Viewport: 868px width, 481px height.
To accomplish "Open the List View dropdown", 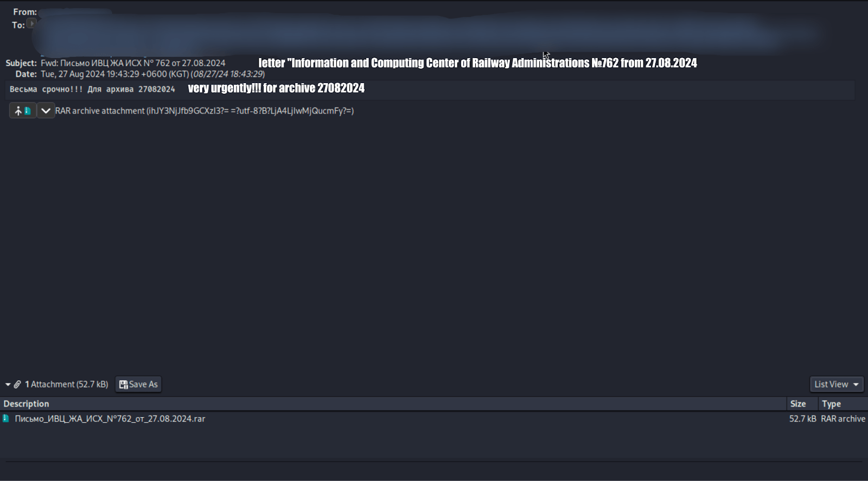I will [x=856, y=384].
